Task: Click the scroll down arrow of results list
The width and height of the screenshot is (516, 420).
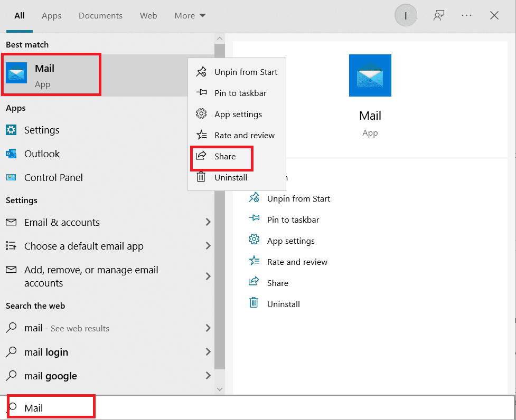Action: coord(220,389)
